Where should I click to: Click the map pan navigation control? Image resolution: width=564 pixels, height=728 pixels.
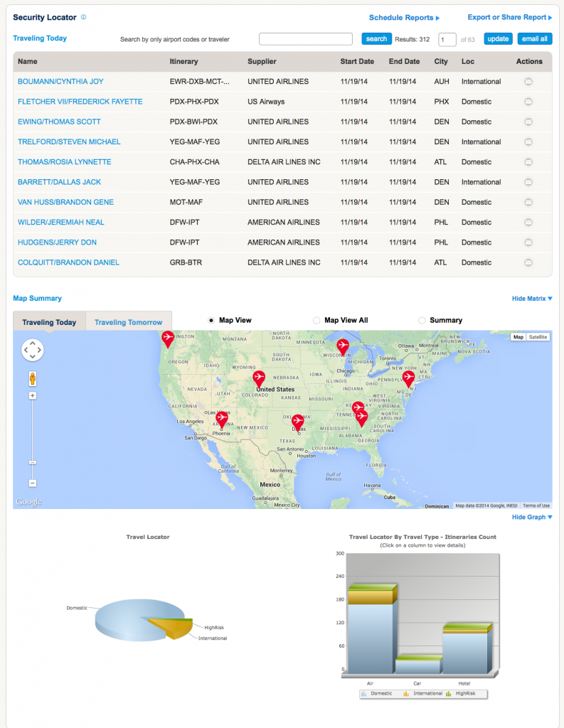click(x=33, y=350)
